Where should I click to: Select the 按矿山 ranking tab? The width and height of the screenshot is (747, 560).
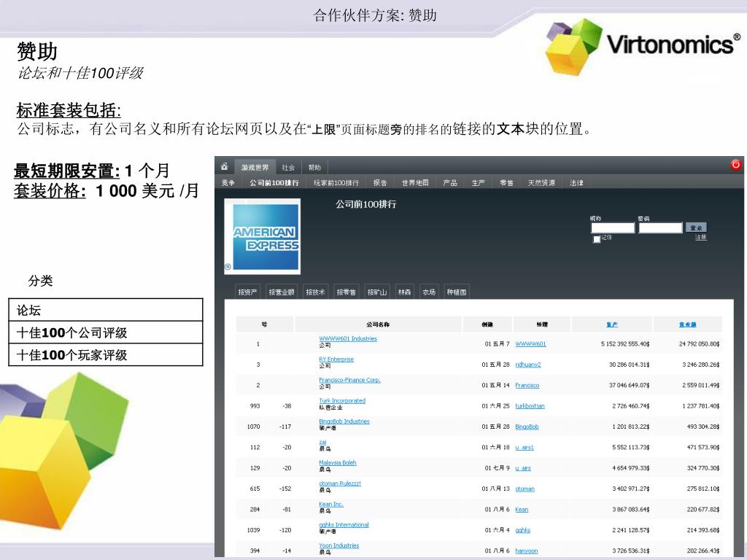[377, 292]
